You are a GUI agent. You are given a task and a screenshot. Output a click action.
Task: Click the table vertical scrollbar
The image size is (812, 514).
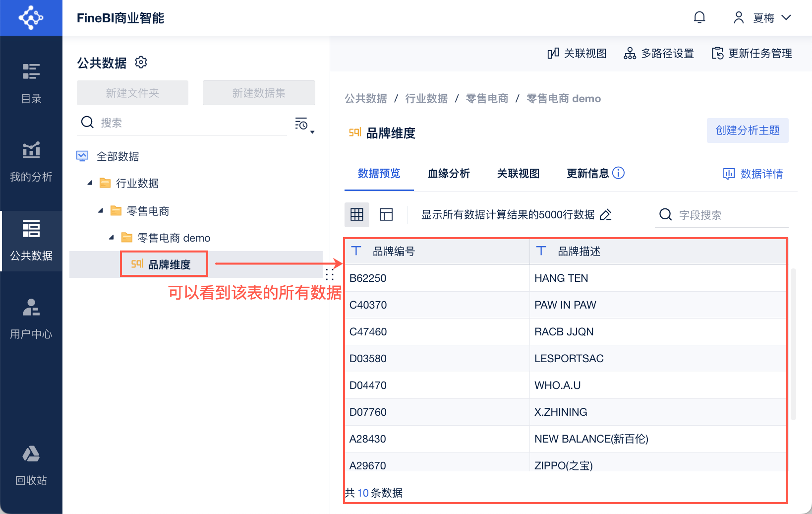point(793,344)
